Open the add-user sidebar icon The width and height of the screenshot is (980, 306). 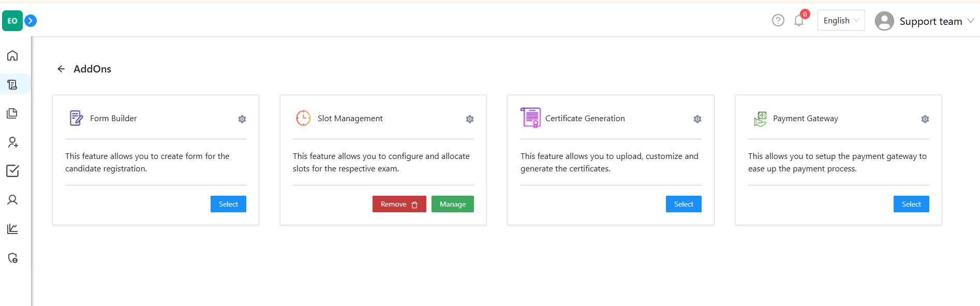(x=12, y=142)
